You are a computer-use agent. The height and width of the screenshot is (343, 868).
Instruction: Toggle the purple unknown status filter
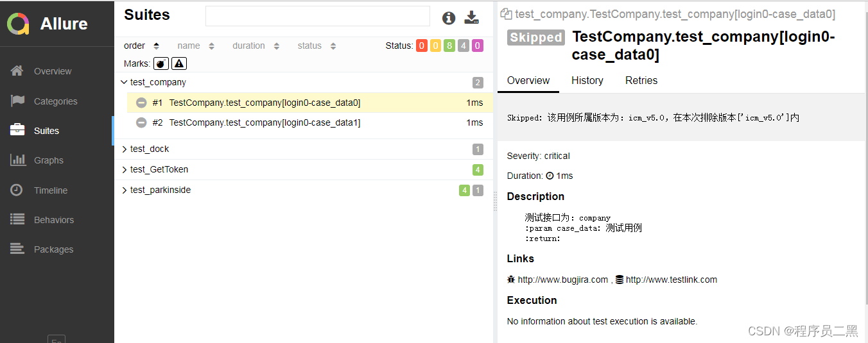click(478, 46)
